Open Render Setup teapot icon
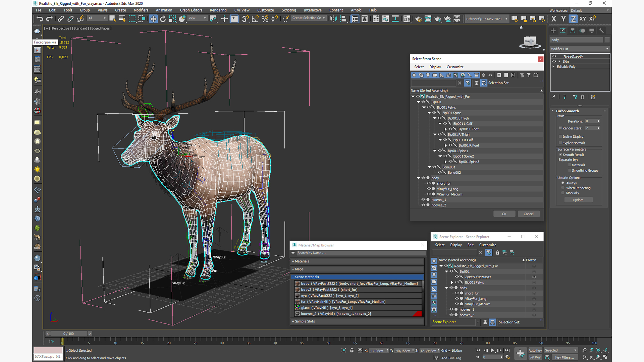 pyautogui.click(x=418, y=19)
